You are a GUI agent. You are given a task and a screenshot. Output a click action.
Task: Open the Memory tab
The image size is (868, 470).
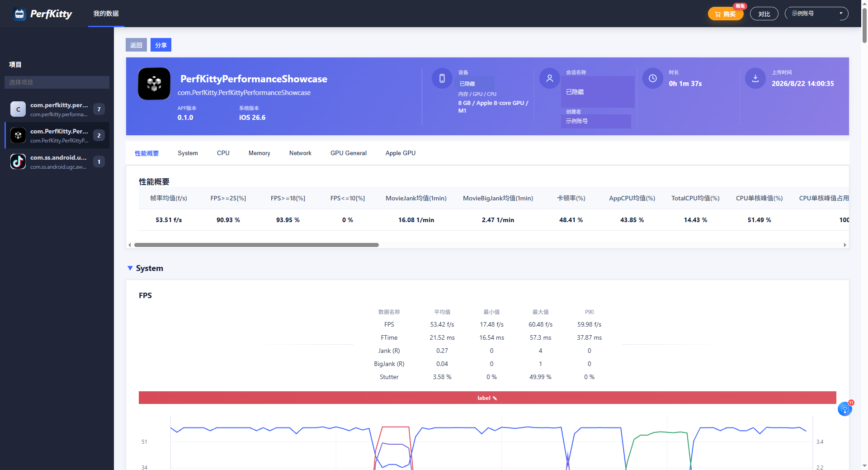click(x=259, y=153)
